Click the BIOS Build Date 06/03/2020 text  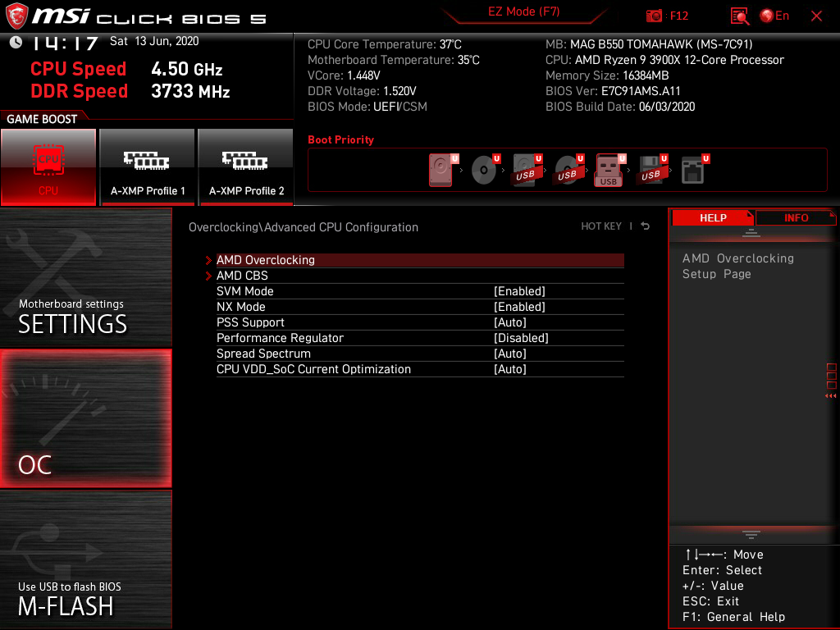620,107
